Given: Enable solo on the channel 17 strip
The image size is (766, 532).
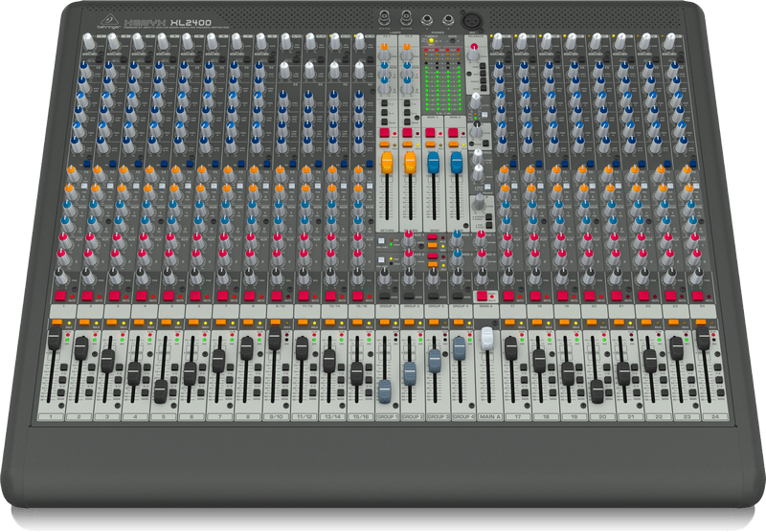Looking at the screenshot, I should [509, 323].
